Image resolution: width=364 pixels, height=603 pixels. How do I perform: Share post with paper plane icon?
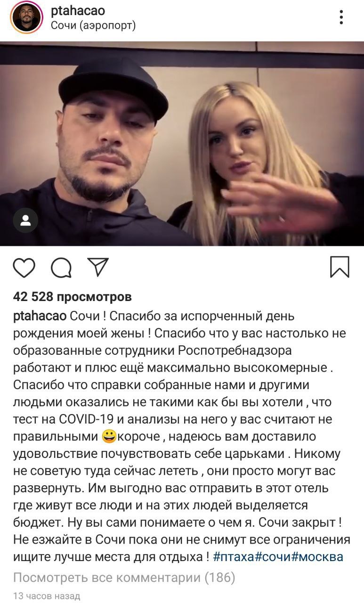98,267
